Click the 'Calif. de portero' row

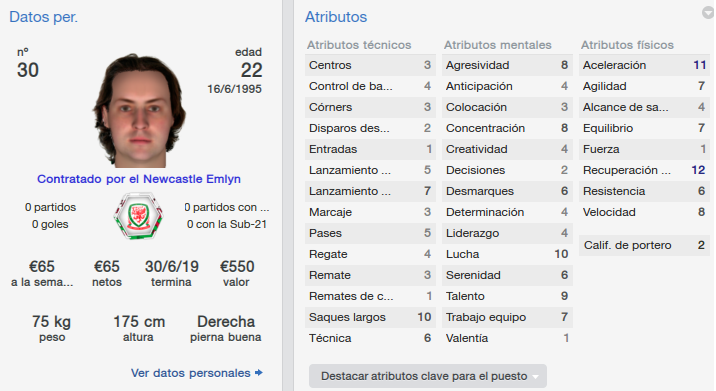point(644,245)
